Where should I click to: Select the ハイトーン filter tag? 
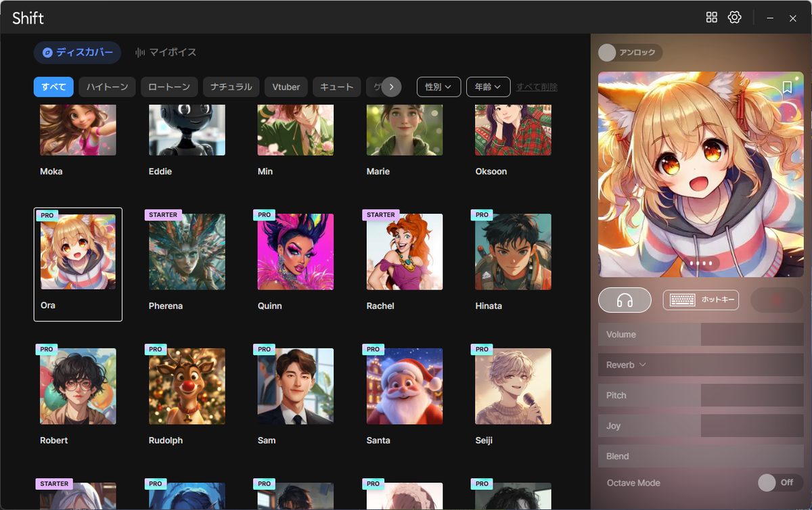coord(107,87)
